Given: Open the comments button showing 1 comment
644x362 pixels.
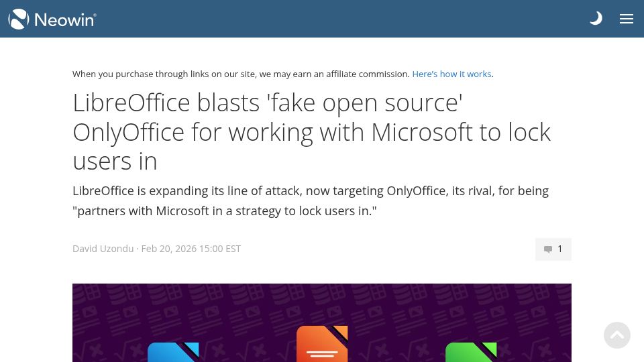Looking at the screenshot, I should (x=553, y=249).
